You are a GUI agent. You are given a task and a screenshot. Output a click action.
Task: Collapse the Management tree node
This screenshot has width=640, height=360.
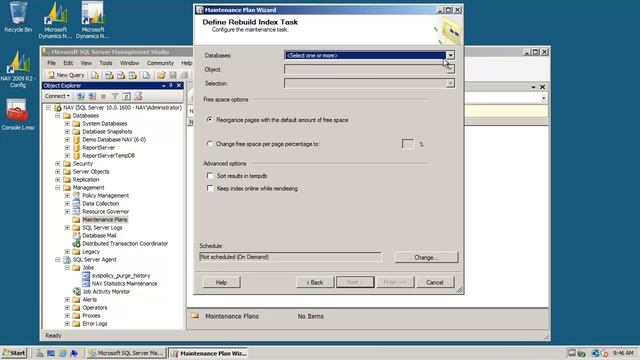58,187
